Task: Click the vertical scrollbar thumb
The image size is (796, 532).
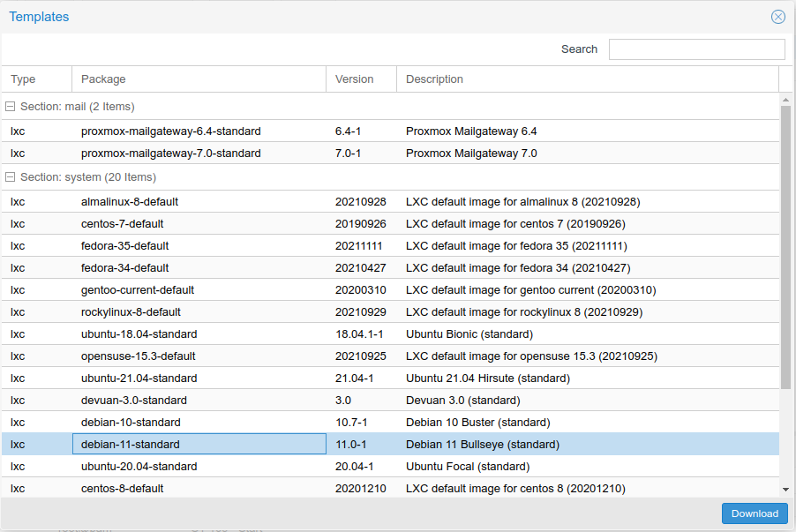Action: pyautogui.click(x=785, y=247)
